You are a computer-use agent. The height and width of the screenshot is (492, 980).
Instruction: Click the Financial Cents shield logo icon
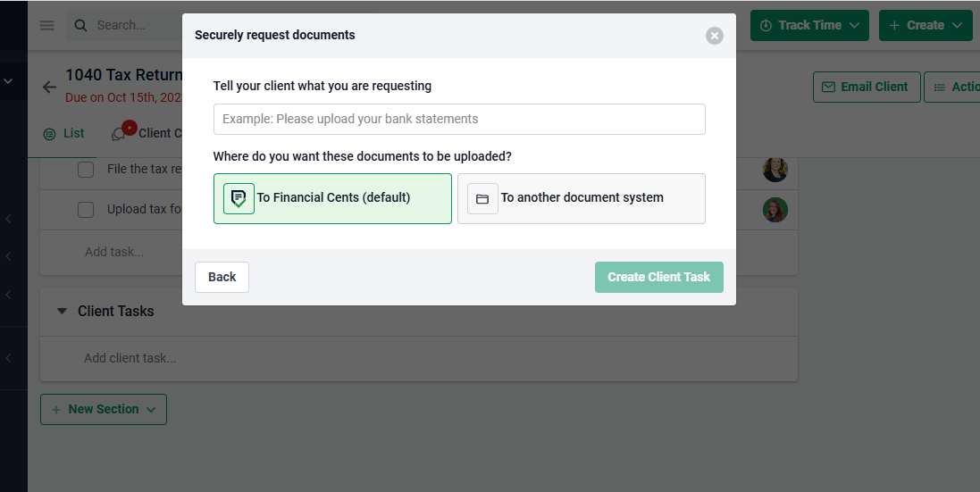[239, 198]
